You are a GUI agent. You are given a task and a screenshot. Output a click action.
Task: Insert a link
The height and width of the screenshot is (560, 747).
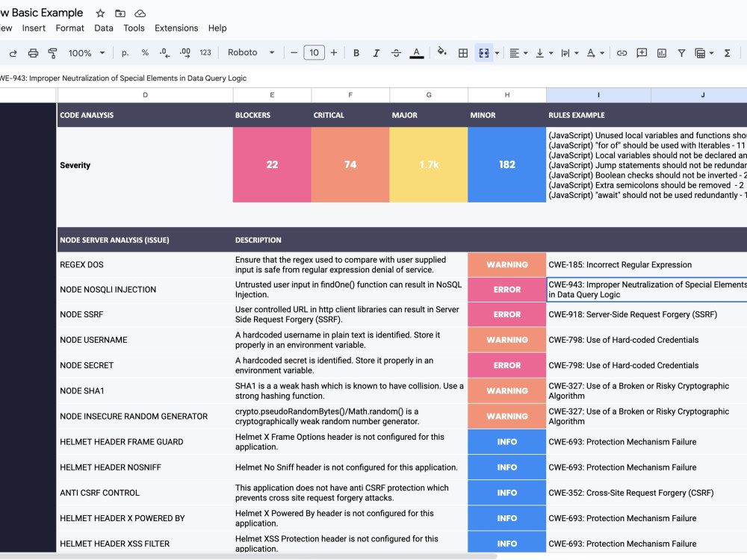[x=622, y=53]
